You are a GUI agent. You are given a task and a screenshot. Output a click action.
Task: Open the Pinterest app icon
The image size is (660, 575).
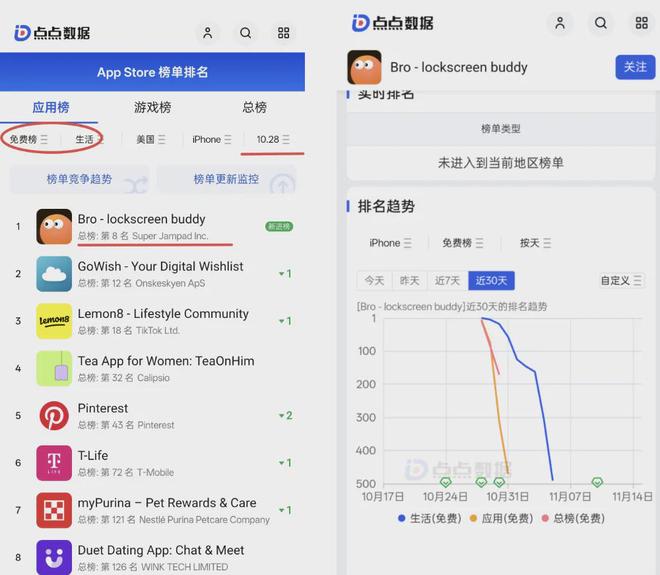[54, 415]
